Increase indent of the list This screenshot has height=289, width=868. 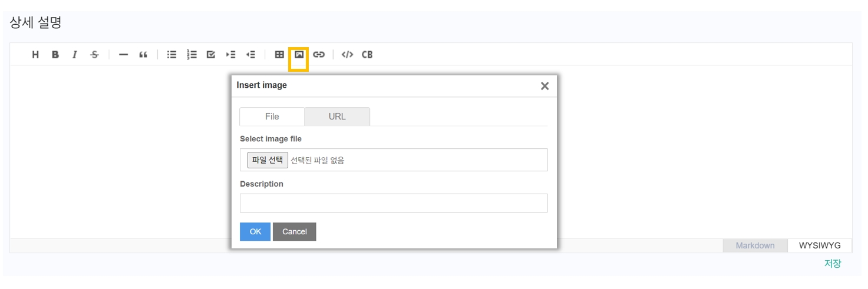(x=230, y=55)
